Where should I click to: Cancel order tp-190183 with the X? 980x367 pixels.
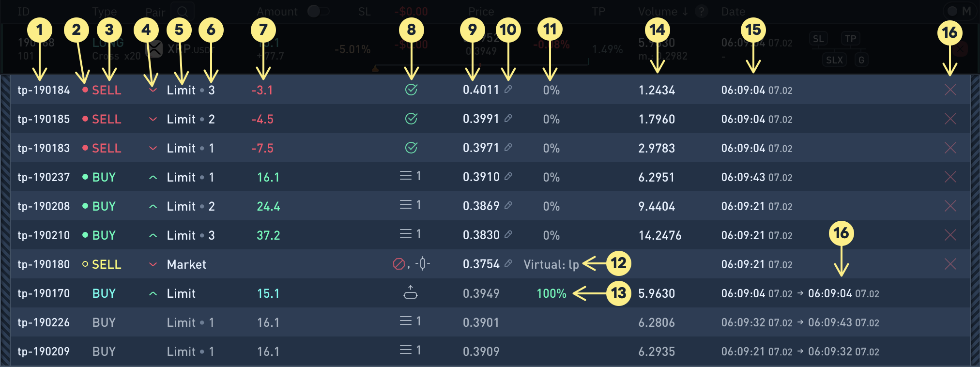click(950, 148)
